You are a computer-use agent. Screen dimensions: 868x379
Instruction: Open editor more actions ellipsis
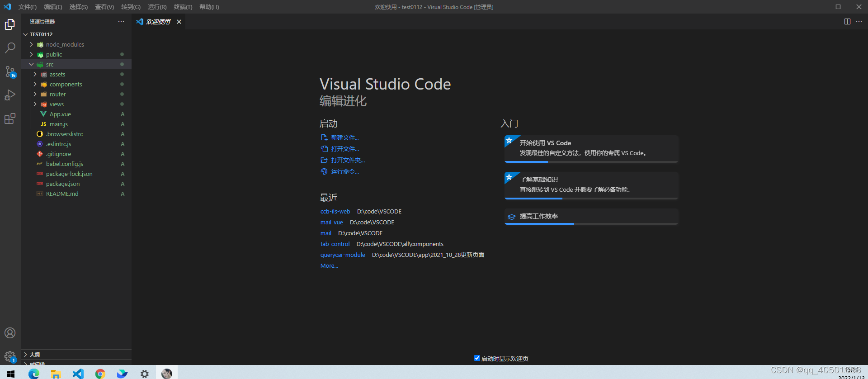pyautogui.click(x=859, y=22)
